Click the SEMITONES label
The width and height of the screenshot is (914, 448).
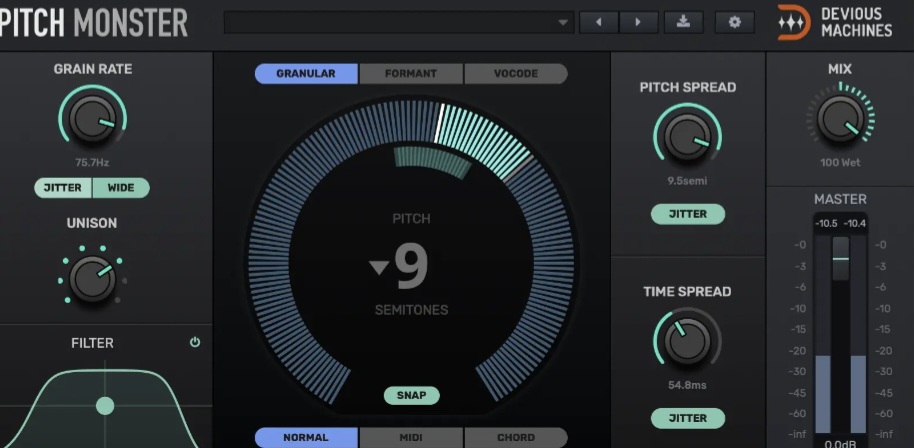click(412, 310)
